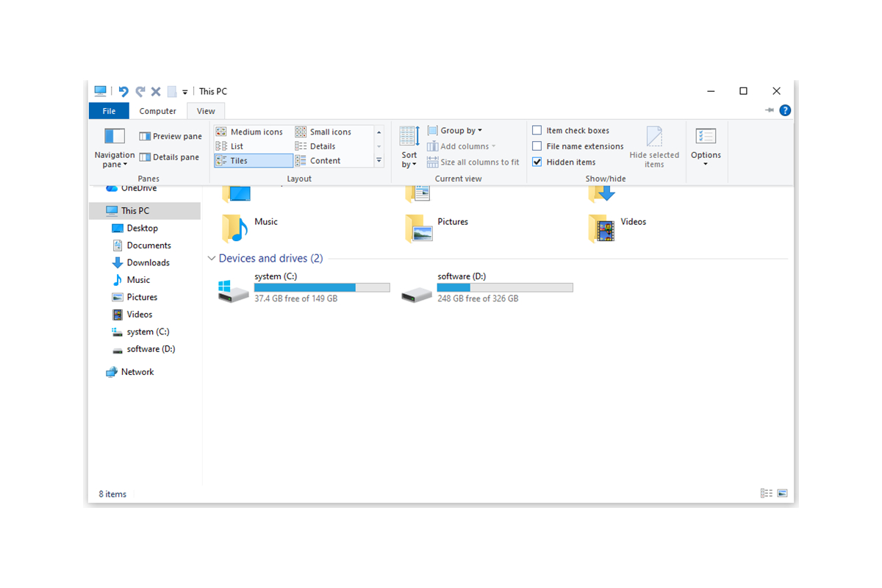The height and width of the screenshot is (588, 882).
Task: Toggle the Preview pane
Action: pyautogui.click(x=170, y=136)
